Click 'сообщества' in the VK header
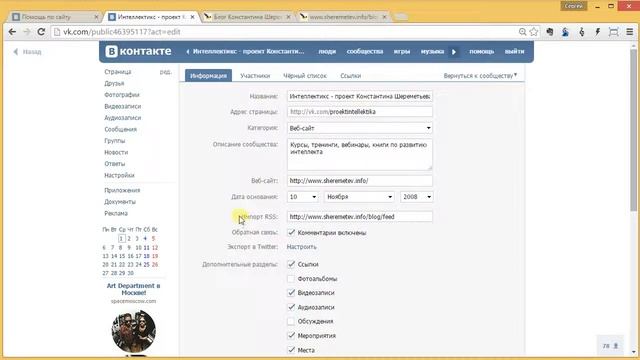 [365, 51]
